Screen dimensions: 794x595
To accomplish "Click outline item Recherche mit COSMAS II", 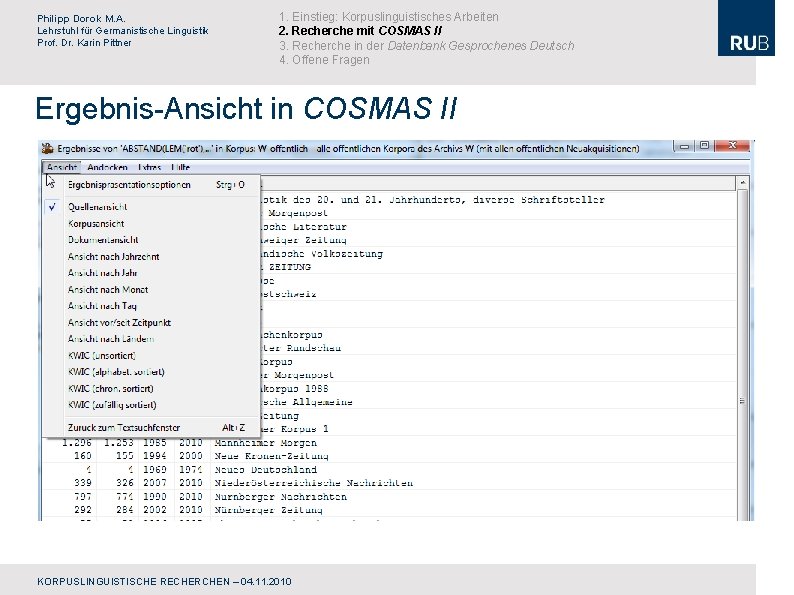I will tap(360, 31).
